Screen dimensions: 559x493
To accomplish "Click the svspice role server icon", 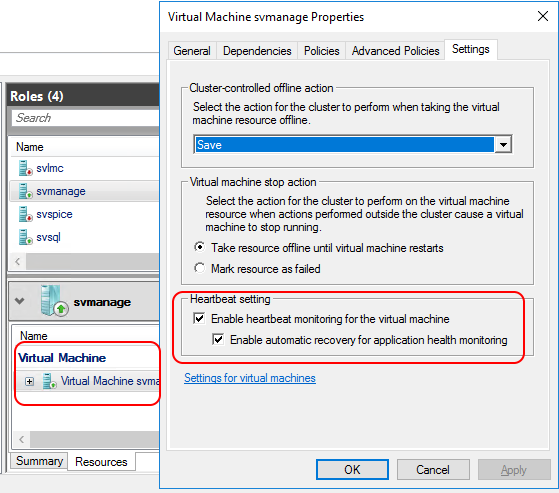I will (x=25, y=214).
